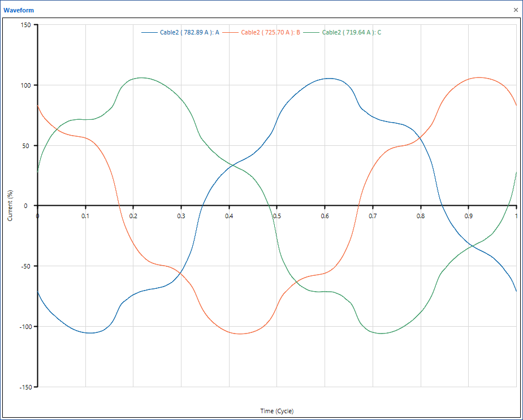Select the blue line swatch for phase A
Screen dimensions: 523x420
coord(149,32)
